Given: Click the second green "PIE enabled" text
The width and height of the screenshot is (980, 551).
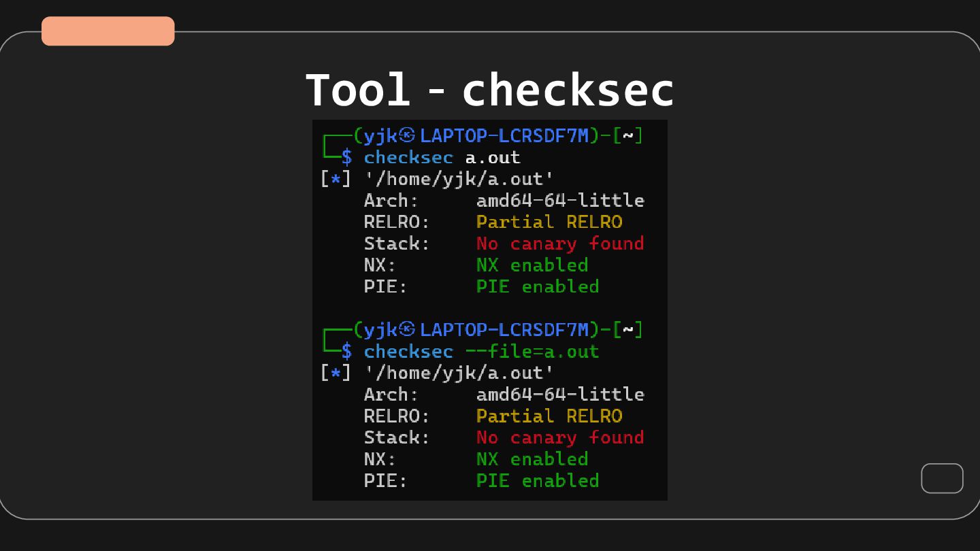Looking at the screenshot, I should (537, 480).
